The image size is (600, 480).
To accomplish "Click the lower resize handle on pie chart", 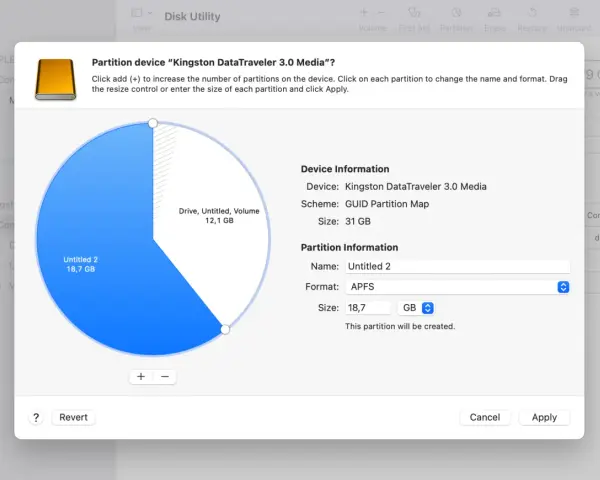I will pos(225,329).
